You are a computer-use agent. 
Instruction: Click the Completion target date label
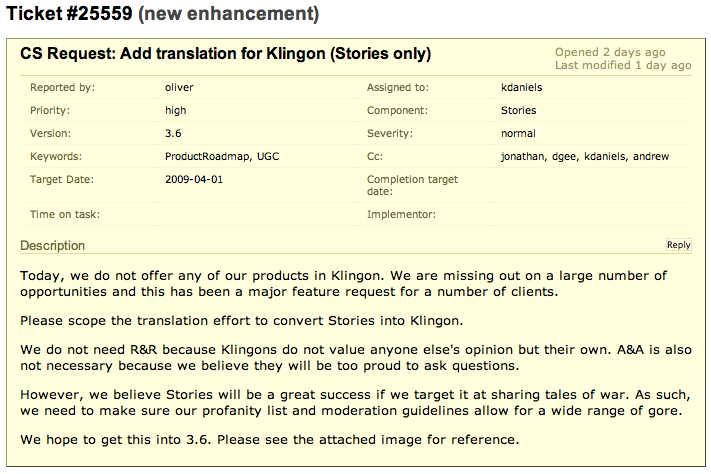[412, 185]
